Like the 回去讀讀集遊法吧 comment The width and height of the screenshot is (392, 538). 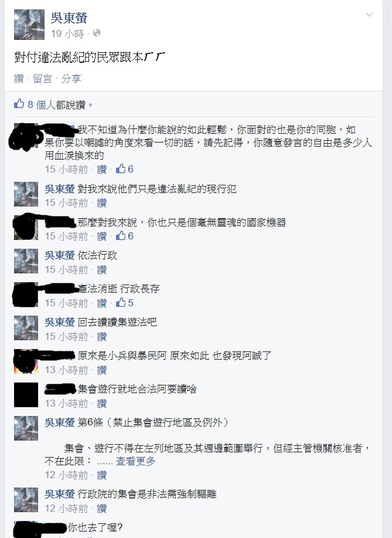pyautogui.click(x=102, y=337)
